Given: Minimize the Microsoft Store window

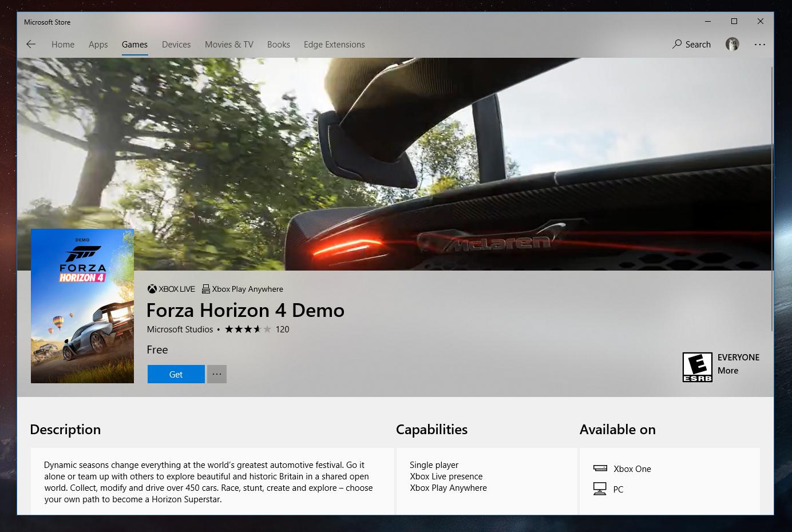Looking at the screenshot, I should (x=708, y=22).
